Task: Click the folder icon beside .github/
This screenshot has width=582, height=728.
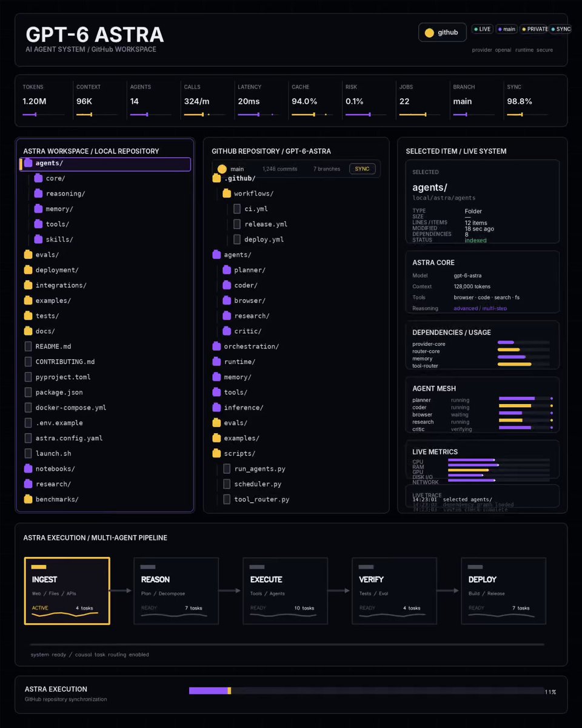Action: coord(216,178)
